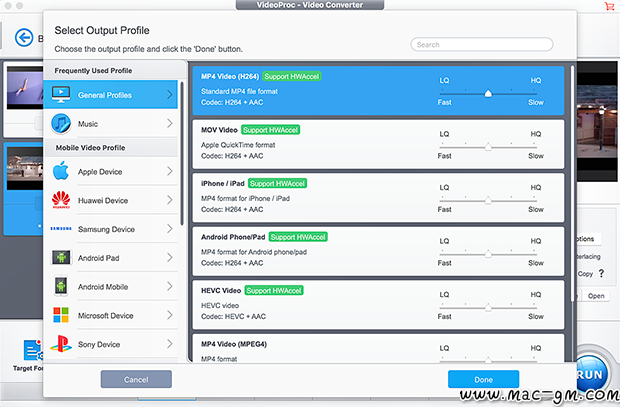The height and width of the screenshot is (407, 620).
Task: Click MP4 Video (H264) quality slider
Action: tap(488, 94)
